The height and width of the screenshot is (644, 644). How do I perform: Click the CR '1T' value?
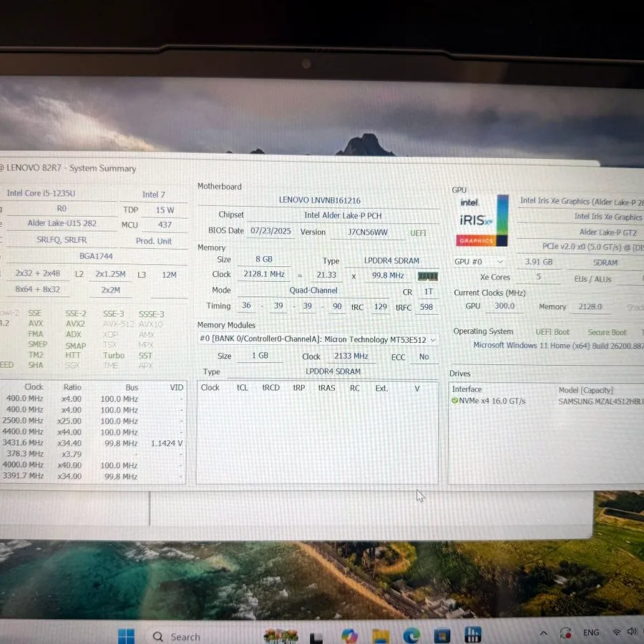point(429,292)
